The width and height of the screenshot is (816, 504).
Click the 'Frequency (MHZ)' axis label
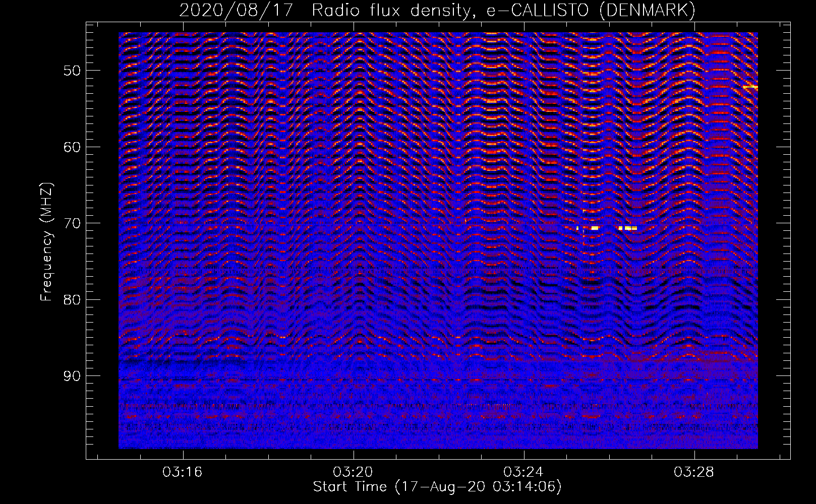pyautogui.click(x=46, y=242)
